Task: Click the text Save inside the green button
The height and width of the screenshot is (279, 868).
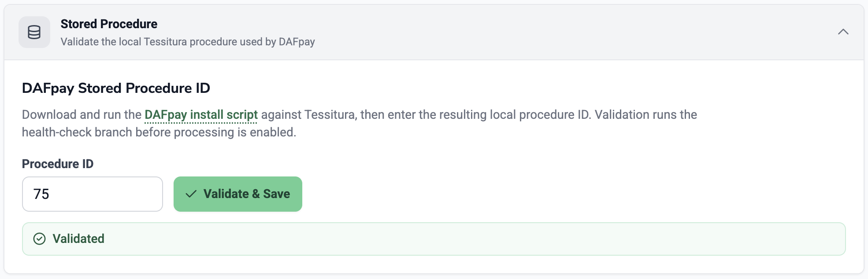Action: (277, 194)
